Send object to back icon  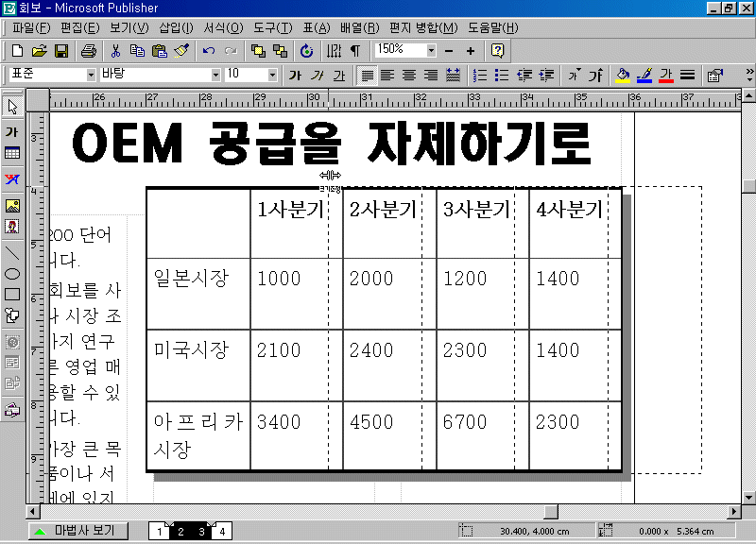[280, 51]
